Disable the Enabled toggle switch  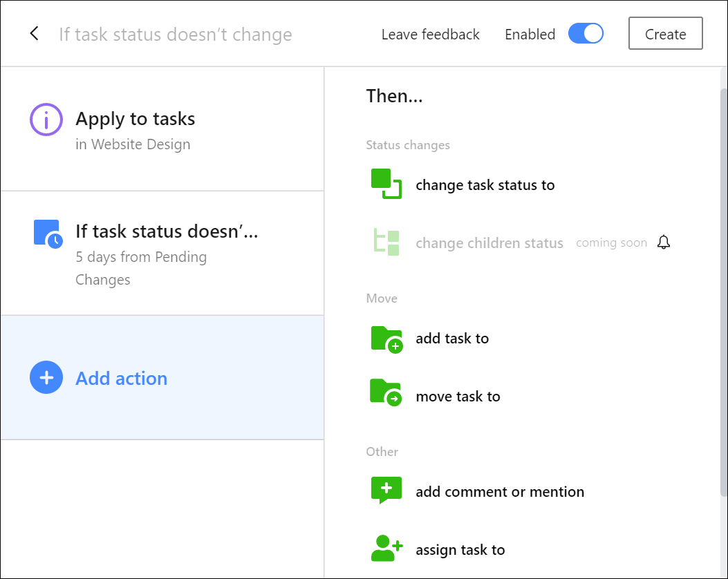pos(586,34)
